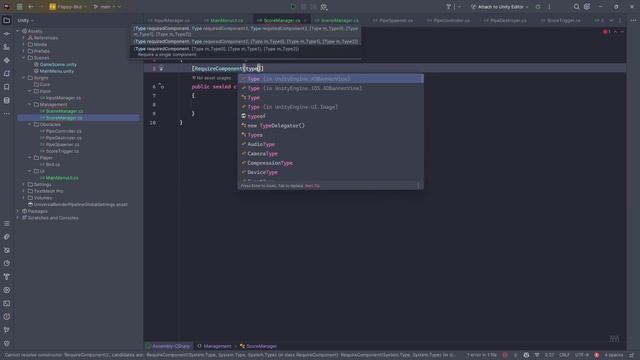
Task: Click the Rider application logo
Action: pos(7,7)
